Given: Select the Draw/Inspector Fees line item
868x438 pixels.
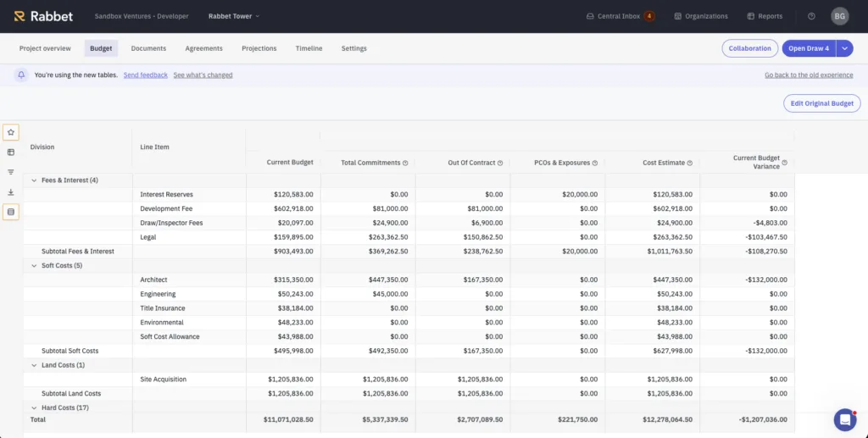Looking at the screenshot, I should click(171, 223).
